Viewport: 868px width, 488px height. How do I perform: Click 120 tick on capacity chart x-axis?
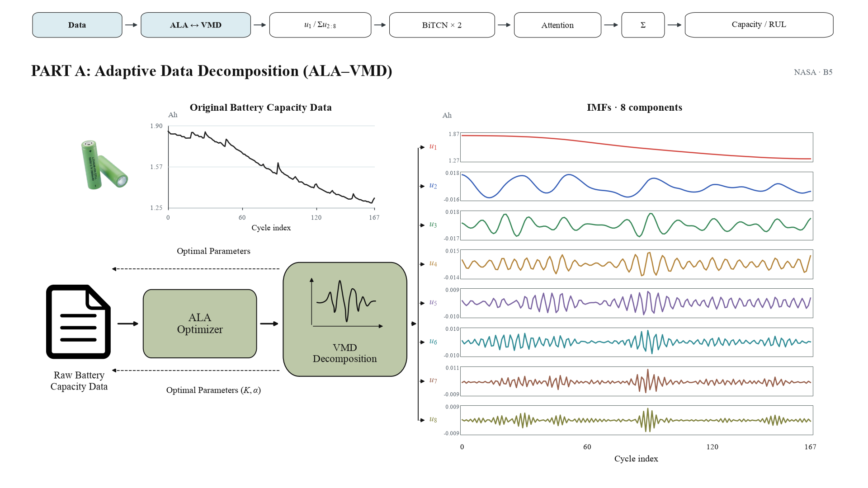(x=316, y=218)
